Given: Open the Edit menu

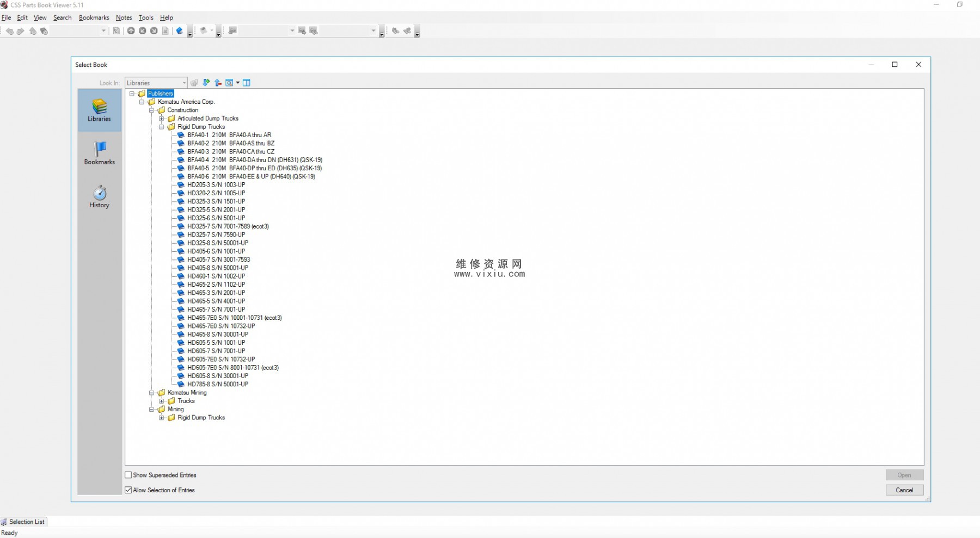Looking at the screenshot, I should click(22, 17).
